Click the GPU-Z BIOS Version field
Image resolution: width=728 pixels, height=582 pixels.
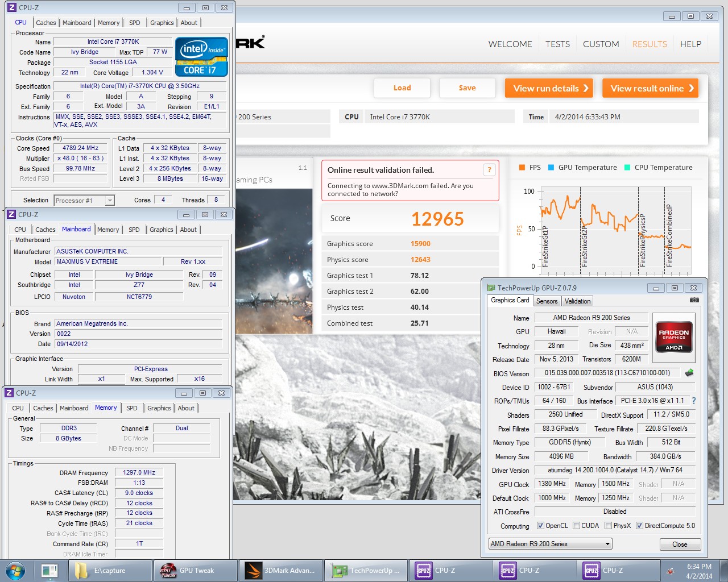coord(607,373)
